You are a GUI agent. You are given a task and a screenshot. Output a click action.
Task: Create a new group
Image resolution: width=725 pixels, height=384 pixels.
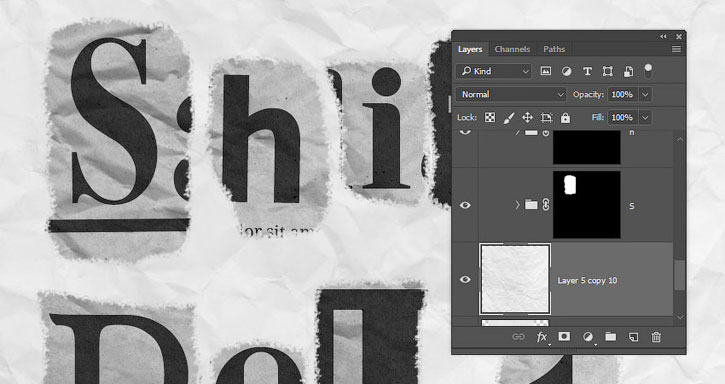pos(611,336)
